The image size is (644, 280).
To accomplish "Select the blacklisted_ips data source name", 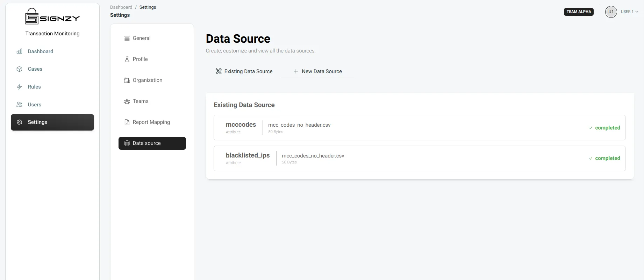I will (x=248, y=155).
